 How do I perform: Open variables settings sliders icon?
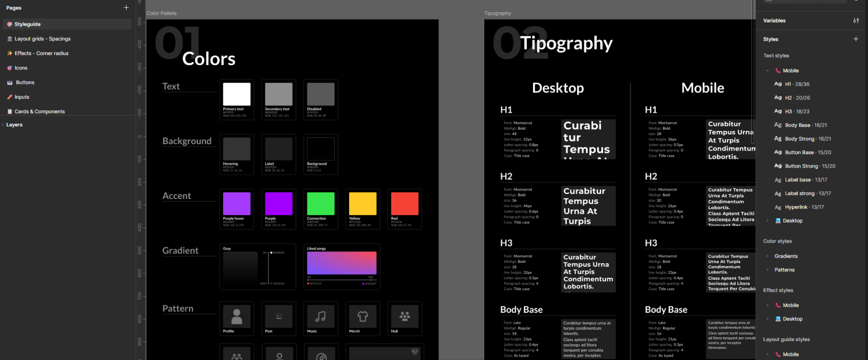coord(856,20)
